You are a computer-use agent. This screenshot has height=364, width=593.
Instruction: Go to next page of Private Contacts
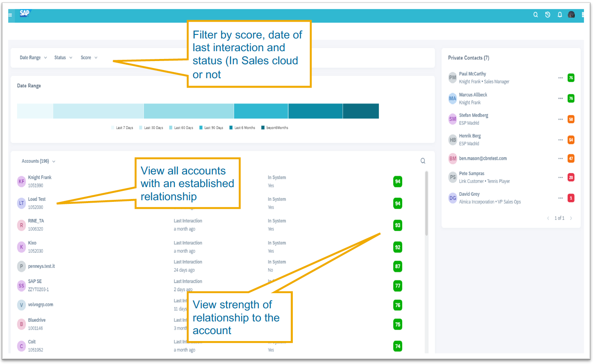pyautogui.click(x=571, y=218)
